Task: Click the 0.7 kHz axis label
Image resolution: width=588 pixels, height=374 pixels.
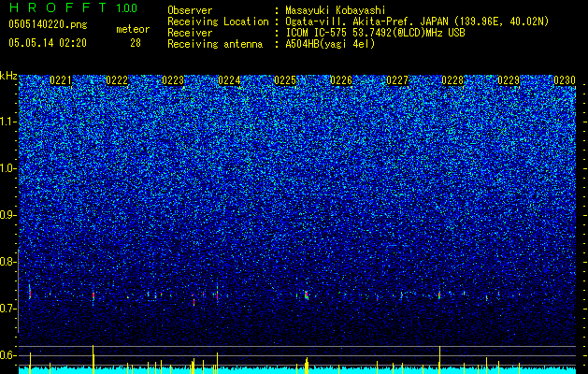Action: pyautogui.click(x=7, y=309)
